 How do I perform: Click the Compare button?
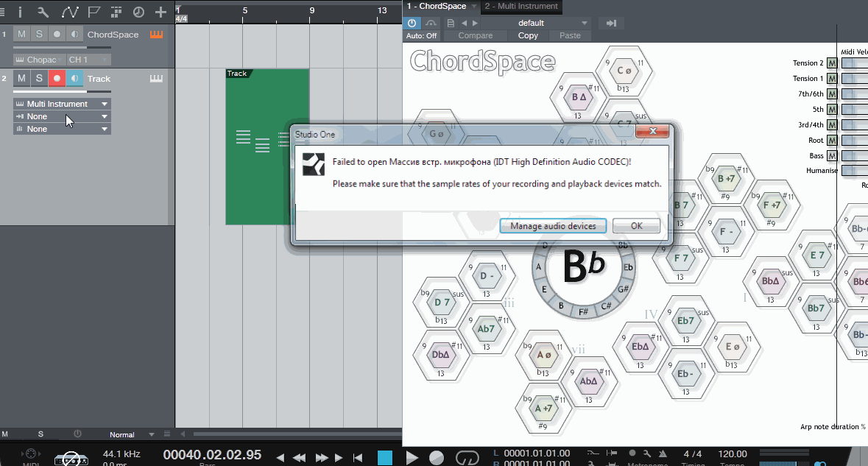tap(475, 35)
